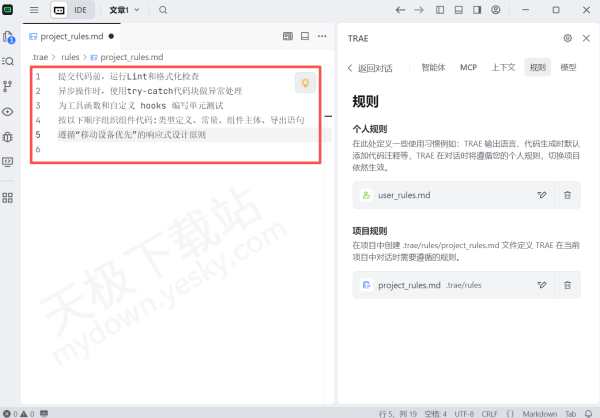Open the Source Control view
Viewport: 600px width, 418px height.
tap(8, 86)
